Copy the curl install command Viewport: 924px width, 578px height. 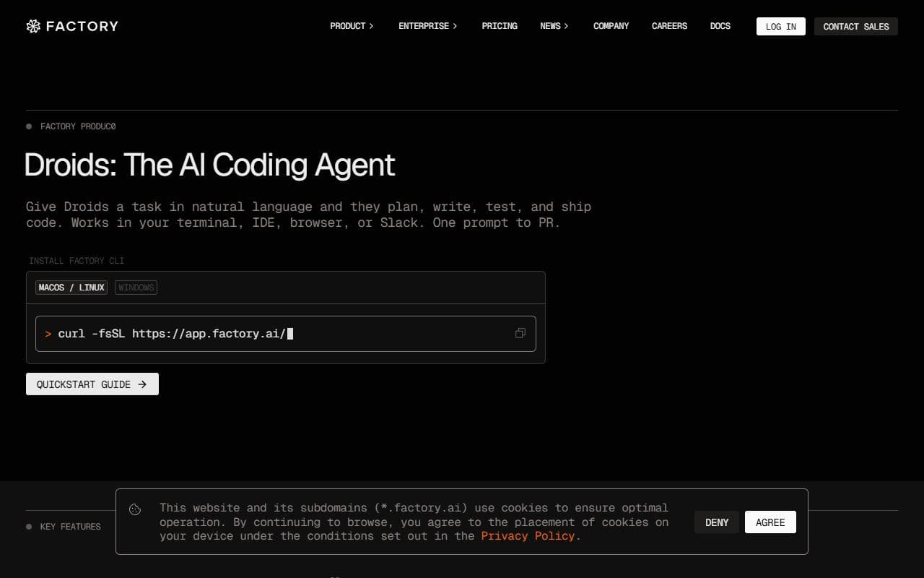[520, 333]
